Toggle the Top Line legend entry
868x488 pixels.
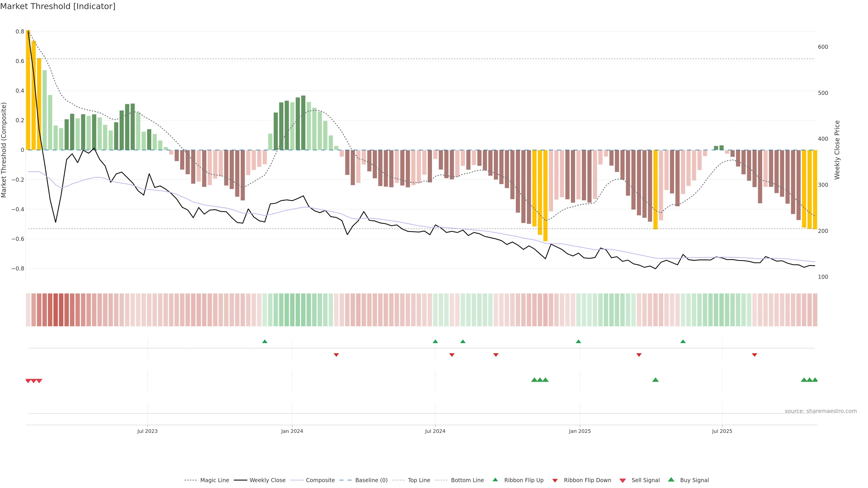tap(419, 480)
